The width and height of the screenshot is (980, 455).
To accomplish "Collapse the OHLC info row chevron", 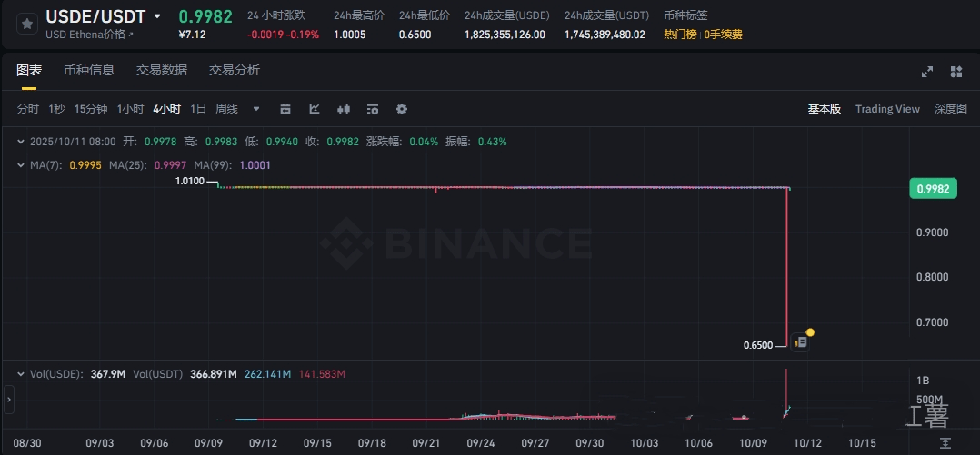I will point(21,142).
